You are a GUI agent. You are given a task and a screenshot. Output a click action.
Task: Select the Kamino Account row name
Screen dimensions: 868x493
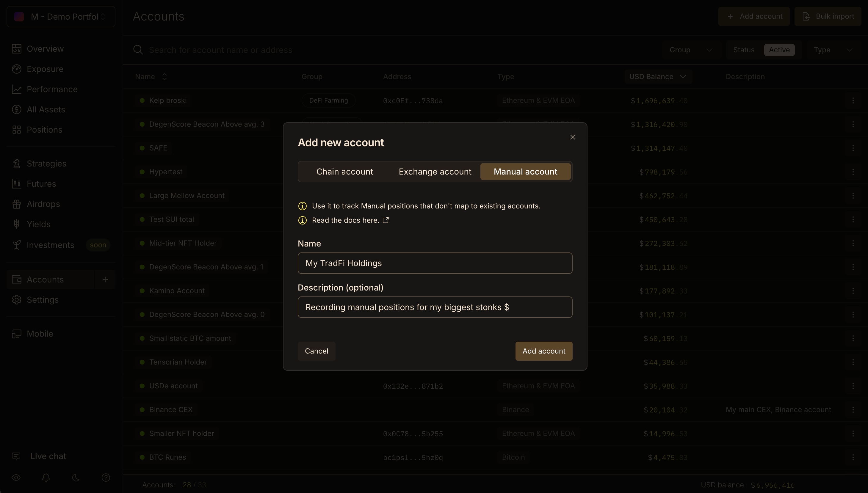[176, 291]
